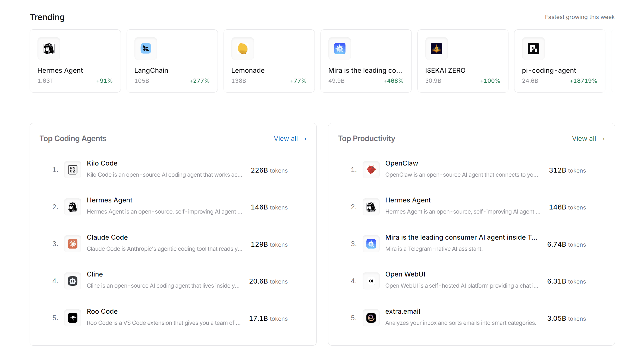Select the Lemonade lemon icon

(x=243, y=49)
